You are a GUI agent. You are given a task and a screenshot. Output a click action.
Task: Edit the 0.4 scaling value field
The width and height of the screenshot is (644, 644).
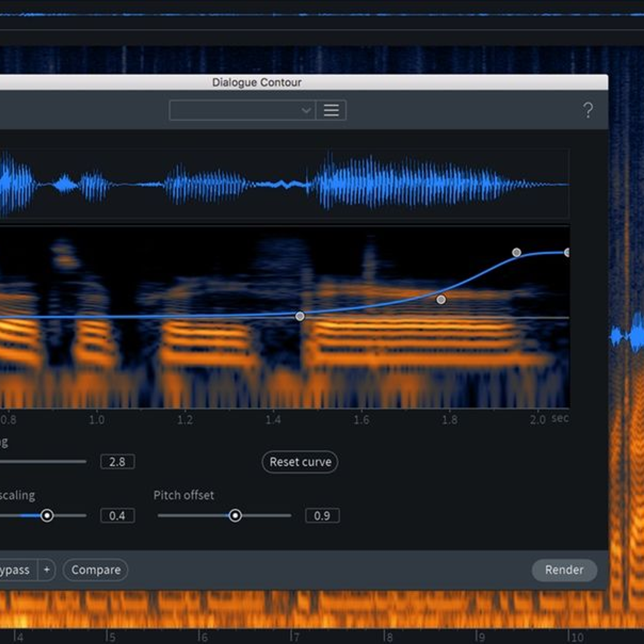click(117, 516)
